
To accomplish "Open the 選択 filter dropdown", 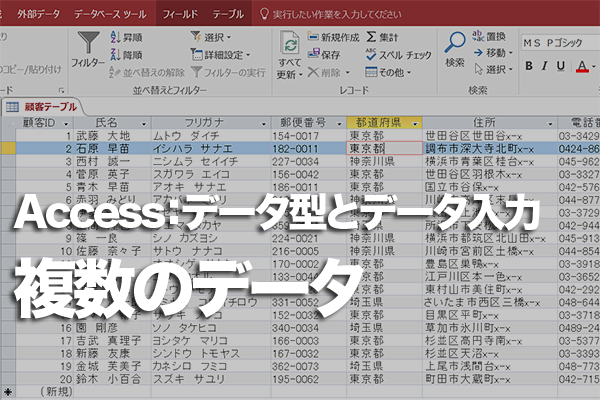I will point(211,37).
